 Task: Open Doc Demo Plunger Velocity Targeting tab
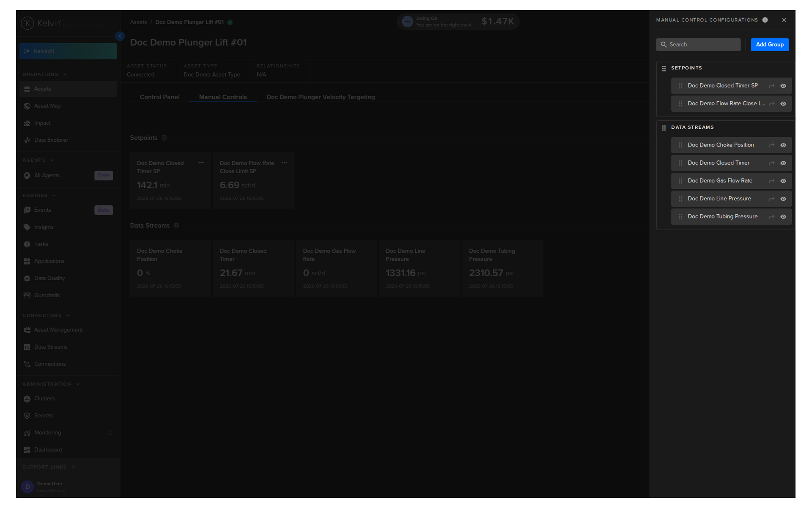321,97
